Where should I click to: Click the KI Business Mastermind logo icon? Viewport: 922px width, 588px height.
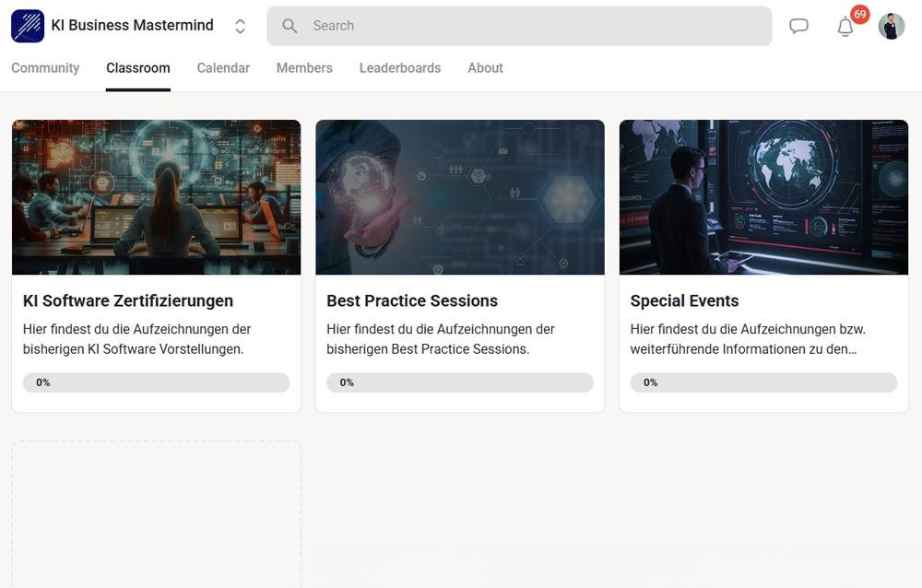[x=28, y=26]
